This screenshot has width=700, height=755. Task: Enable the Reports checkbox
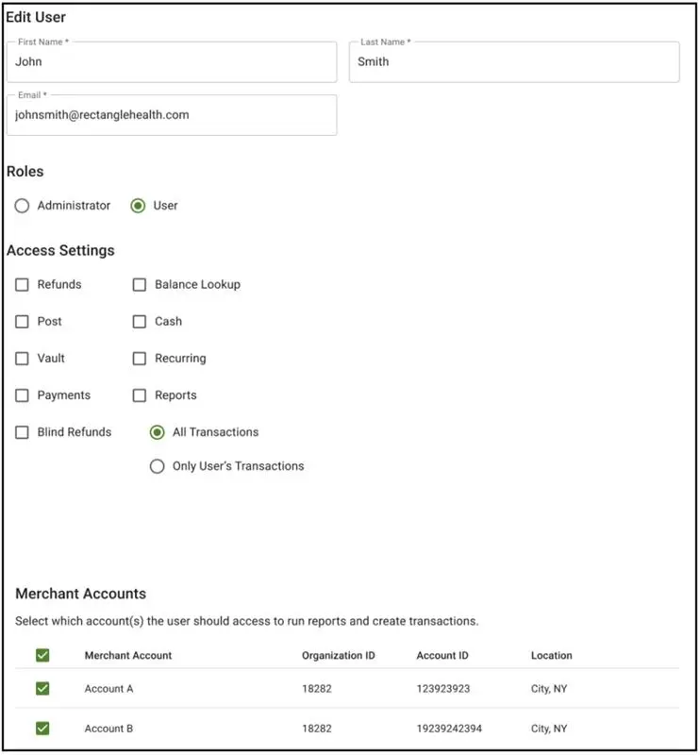click(x=140, y=394)
